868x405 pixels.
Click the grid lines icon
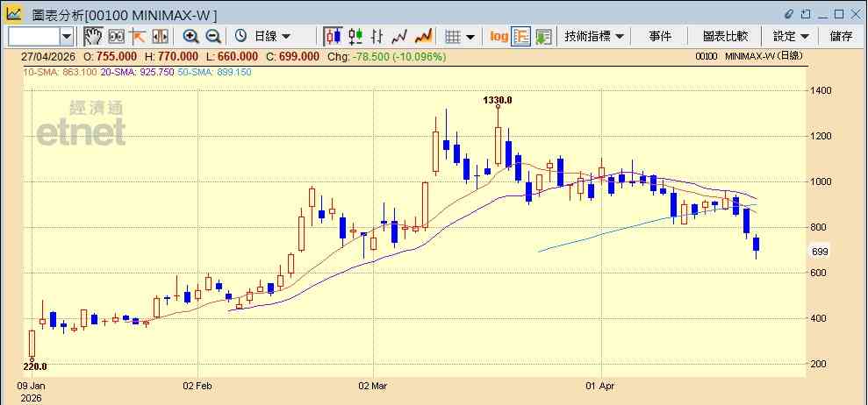click(454, 37)
